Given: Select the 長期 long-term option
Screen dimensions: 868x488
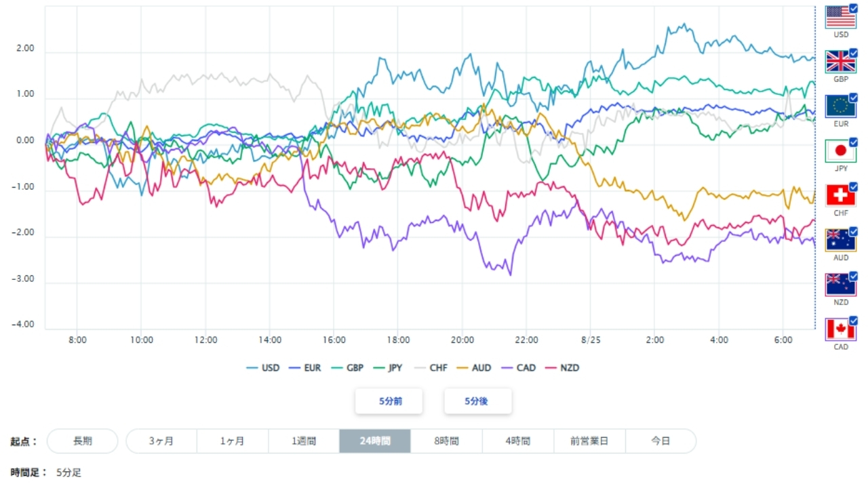Looking at the screenshot, I should [x=83, y=441].
